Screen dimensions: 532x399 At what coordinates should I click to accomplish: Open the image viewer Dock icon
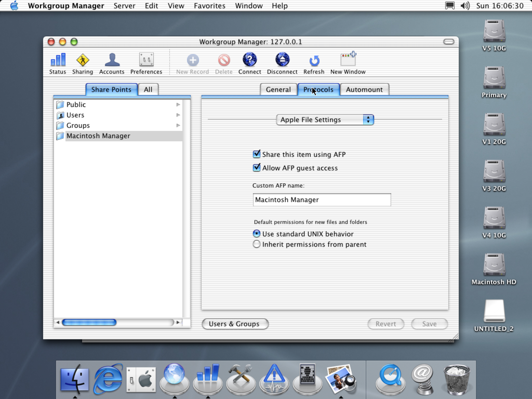pos(341,379)
